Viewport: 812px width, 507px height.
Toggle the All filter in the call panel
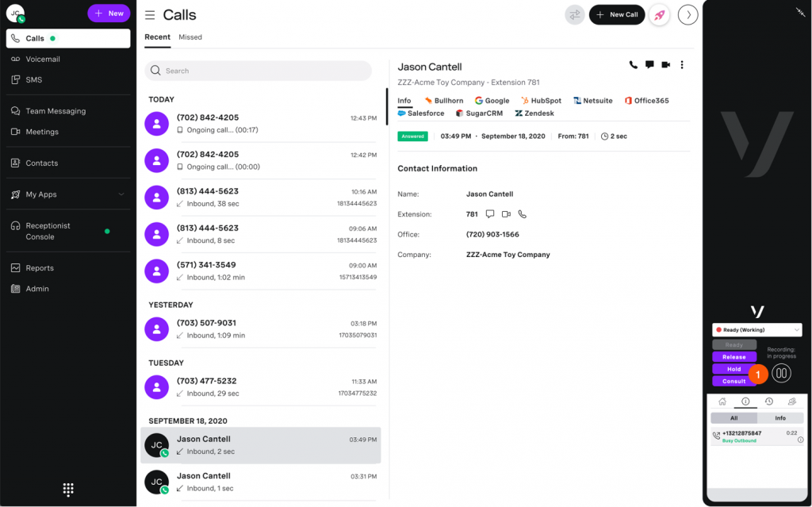click(733, 418)
